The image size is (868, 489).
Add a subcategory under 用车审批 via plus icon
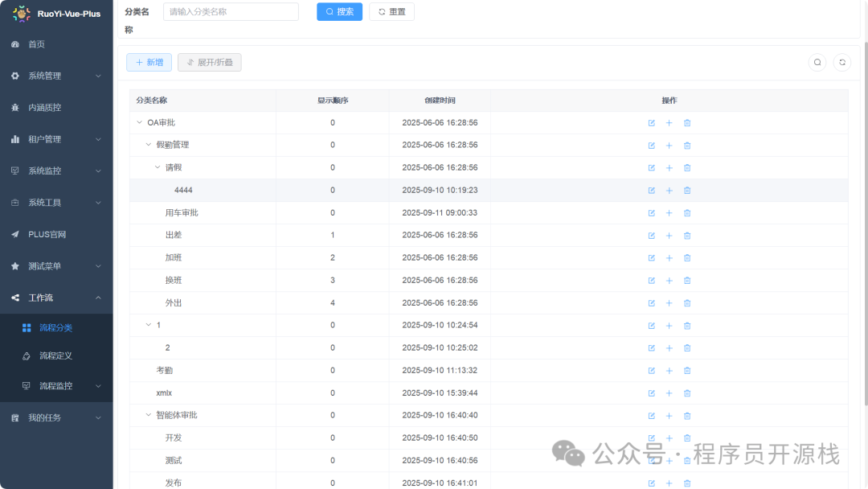669,213
